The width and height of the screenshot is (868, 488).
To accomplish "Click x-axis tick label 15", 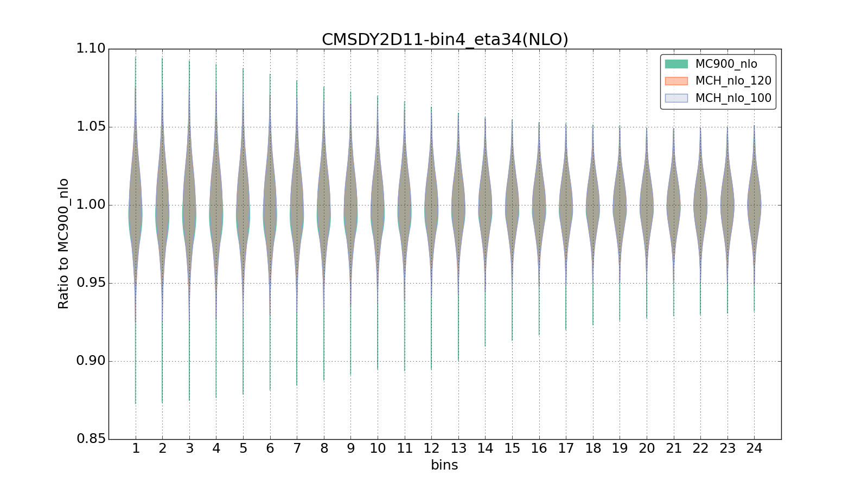I will (512, 448).
